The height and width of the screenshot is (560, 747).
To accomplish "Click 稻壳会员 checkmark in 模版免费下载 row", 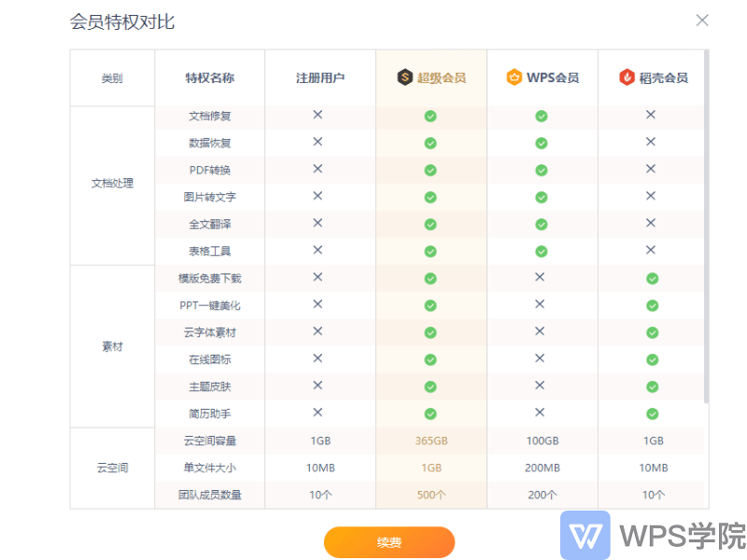I will point(653,278).
